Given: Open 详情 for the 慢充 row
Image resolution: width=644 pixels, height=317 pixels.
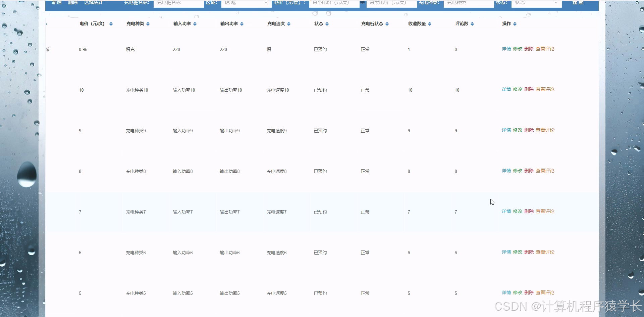Looking at the screenshot, I should coord(506,49).
